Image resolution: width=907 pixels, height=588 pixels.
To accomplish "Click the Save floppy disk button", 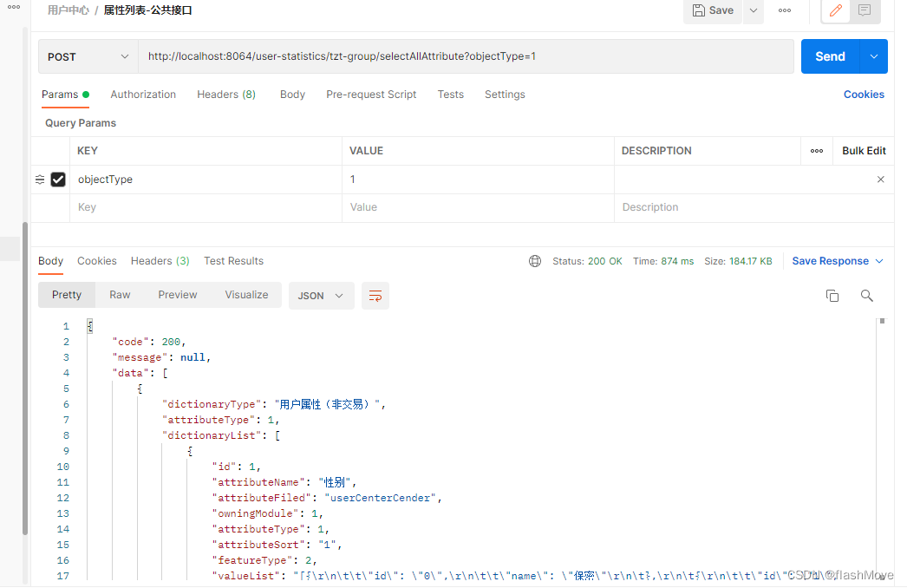I will [x=713, y=10].
